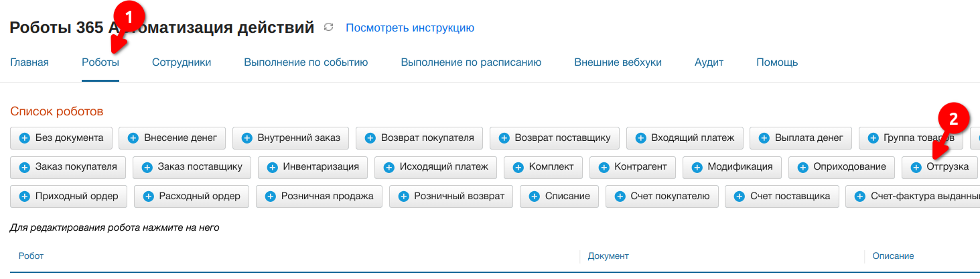Click the refresh icon next to the title
Screen dimensions: 980x279
(x=328, y=27)
